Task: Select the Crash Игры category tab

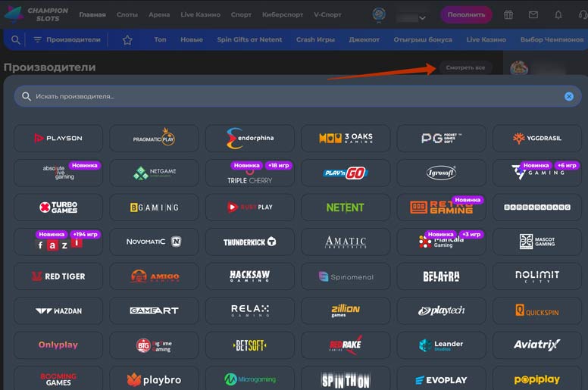Action: pyautogui.click(x=315, y=40)
